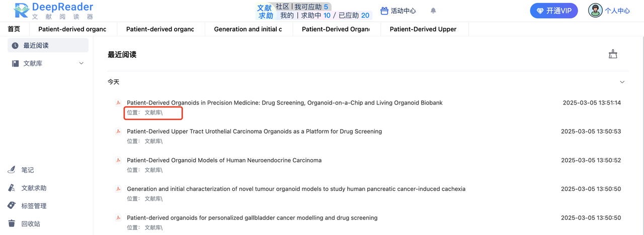Image resolution: width=644 pixels, height=235 pixels.
Task: Collapse the 今天 section chevron
Action: pos(622,82)
